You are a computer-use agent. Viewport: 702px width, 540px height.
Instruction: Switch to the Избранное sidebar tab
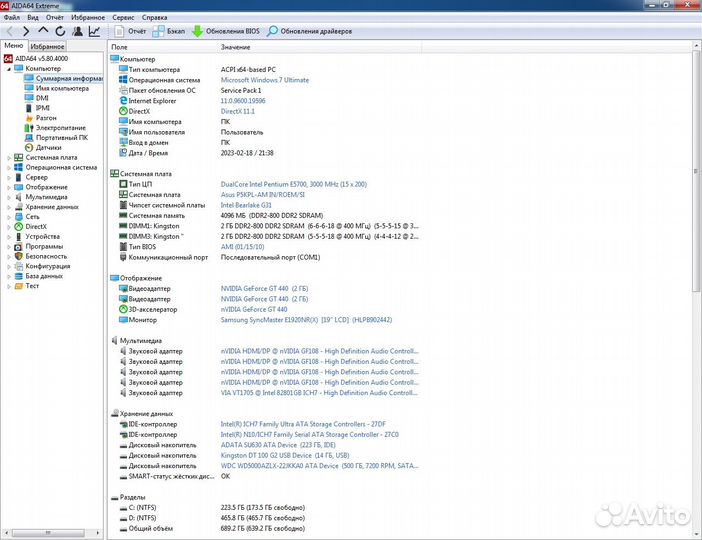pyautogui.click(x=47, y=46)
